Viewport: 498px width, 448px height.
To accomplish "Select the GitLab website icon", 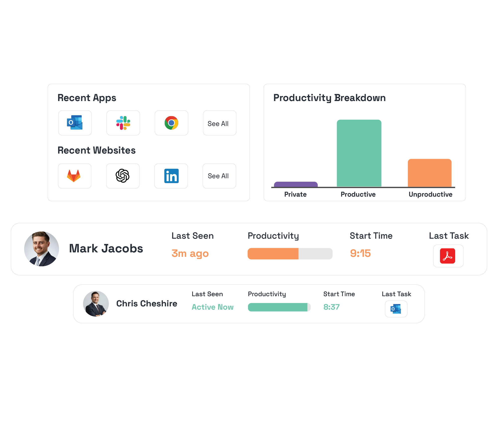I will [x=74, y=176].
